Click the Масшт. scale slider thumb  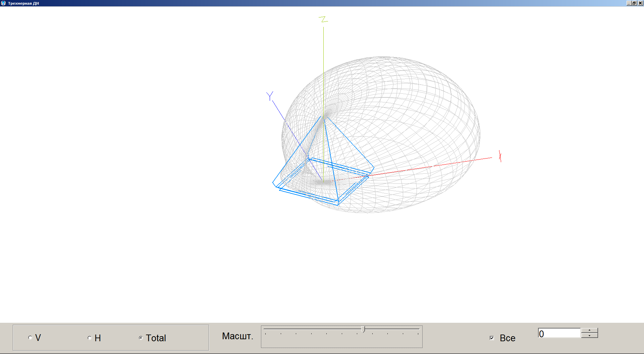pos(363,329)
